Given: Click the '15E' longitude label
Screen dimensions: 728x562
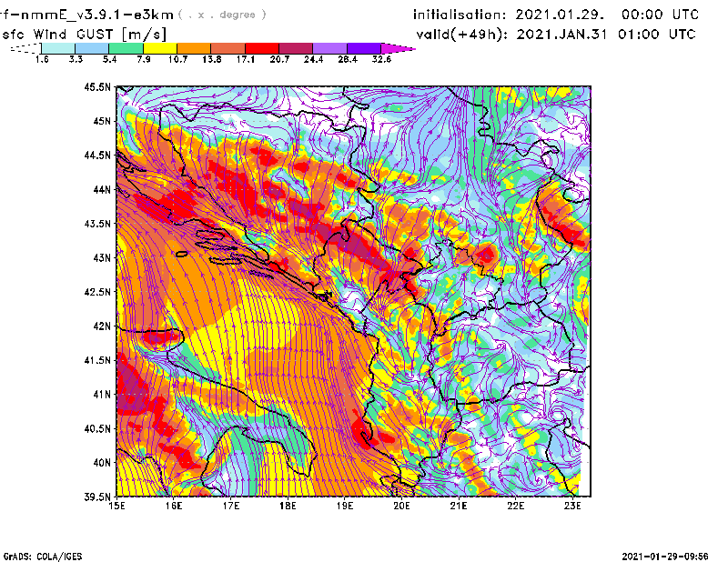Looking at the screenshot, I should [x=117, y=506].
